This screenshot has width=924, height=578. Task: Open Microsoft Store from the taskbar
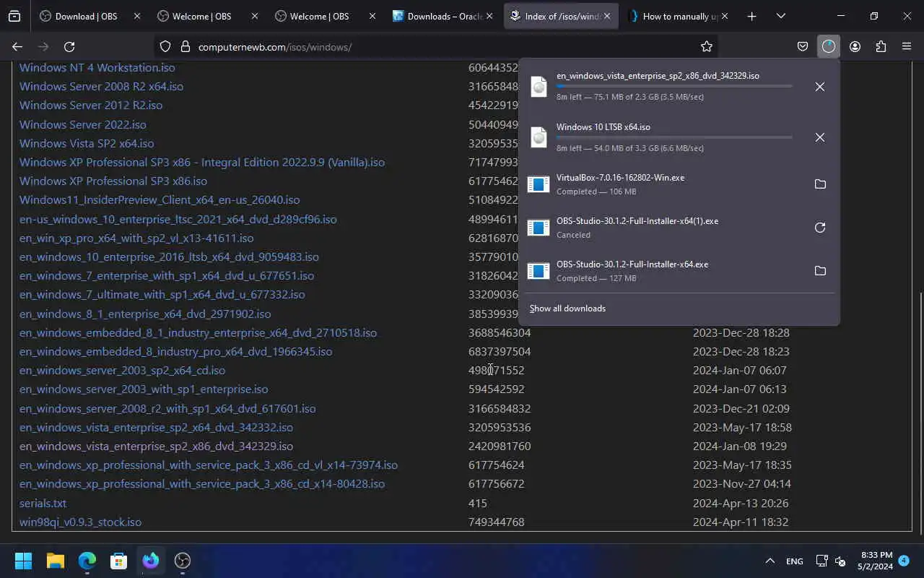click(x=118, y=561)
